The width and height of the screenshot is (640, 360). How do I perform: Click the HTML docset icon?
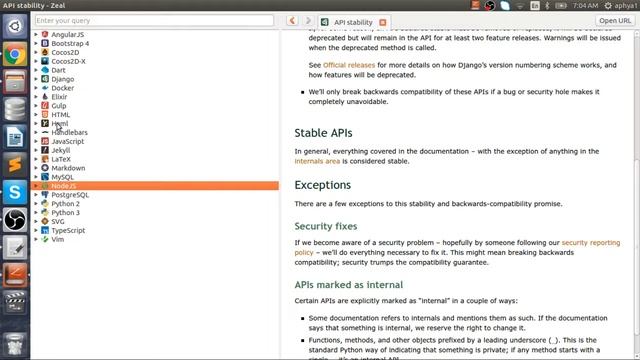45,115
